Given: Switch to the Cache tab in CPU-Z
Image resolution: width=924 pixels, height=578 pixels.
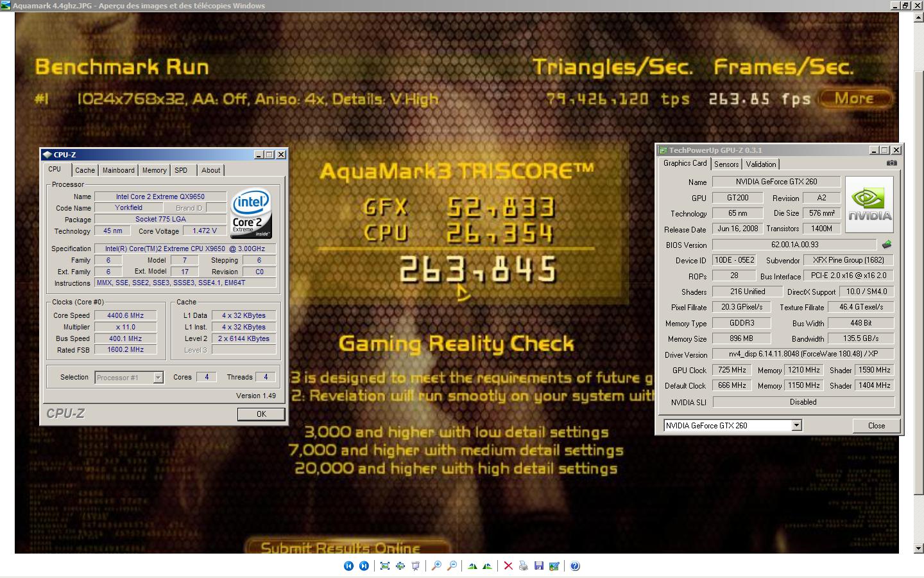Looking at the screenshot, I should click(85, 170).
